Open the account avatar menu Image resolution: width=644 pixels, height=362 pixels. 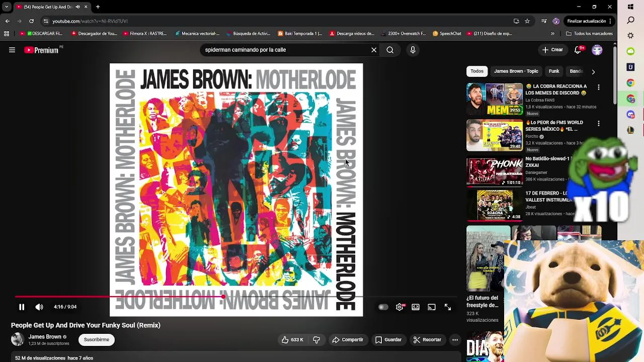click(x=597, y=50)
